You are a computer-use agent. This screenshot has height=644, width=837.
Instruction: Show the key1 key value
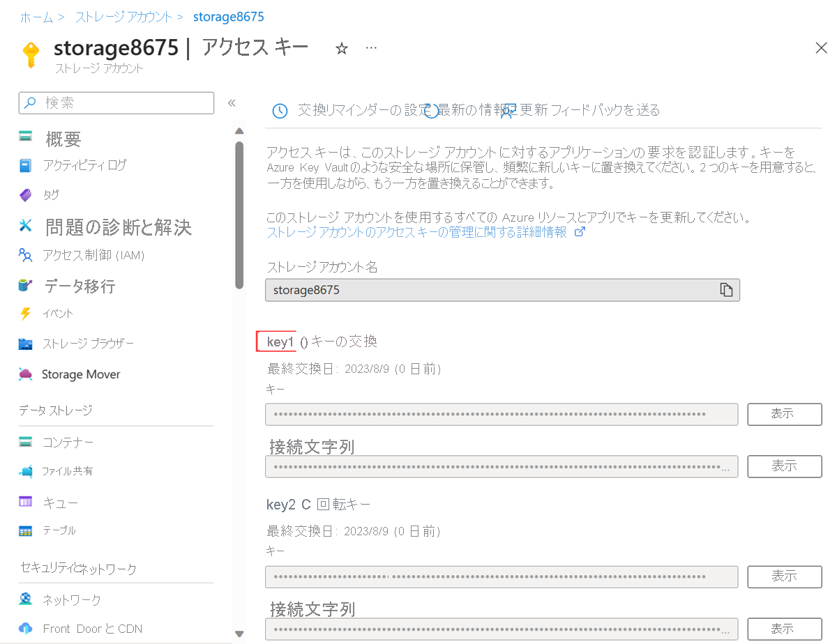click(785, 413)
